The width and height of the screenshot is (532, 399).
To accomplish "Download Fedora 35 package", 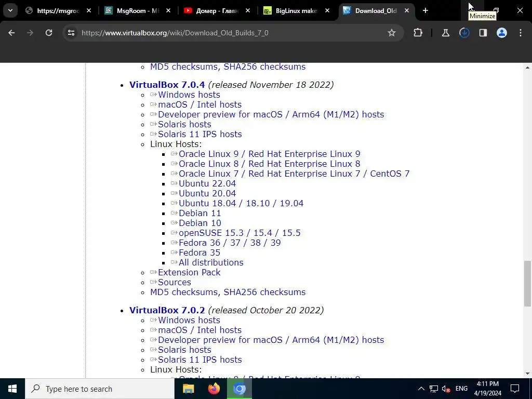I will coord(199,252).
